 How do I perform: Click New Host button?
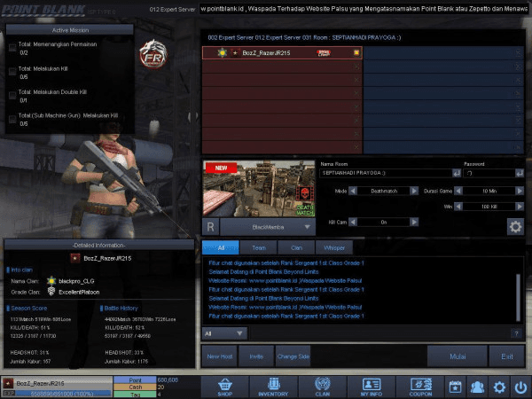(x=220, y=356)
